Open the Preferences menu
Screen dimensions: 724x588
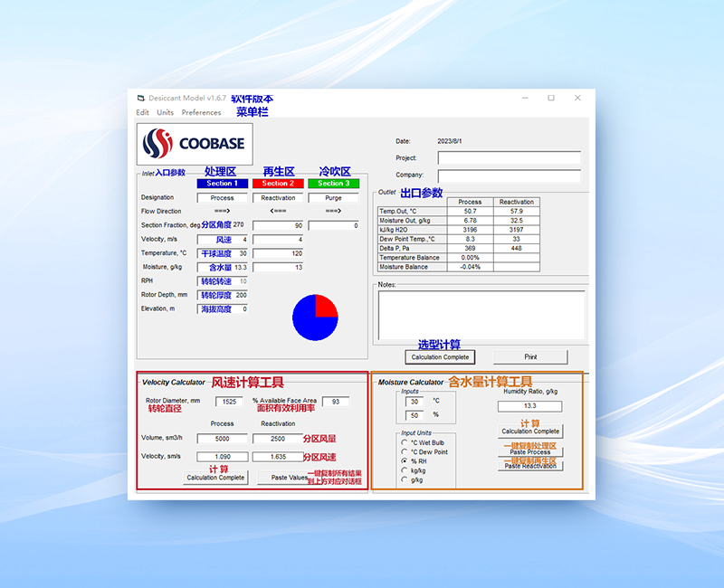click(201, 113)
